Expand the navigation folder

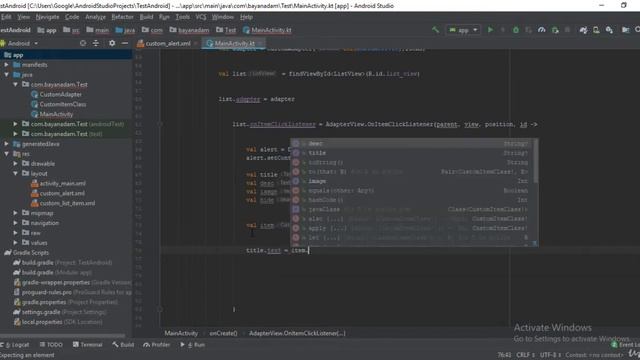point(16,223)
